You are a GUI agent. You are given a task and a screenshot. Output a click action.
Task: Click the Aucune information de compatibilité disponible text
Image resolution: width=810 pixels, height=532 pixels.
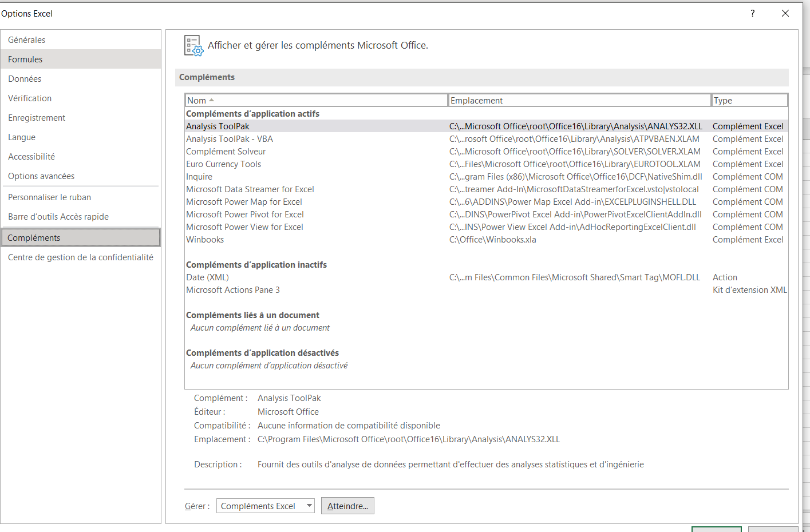click(x=349, y=426)
